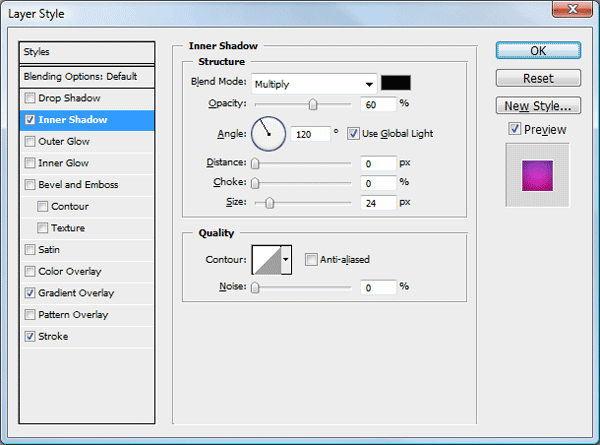Open the Contour picker dropdown arrow

click(286, 260)
